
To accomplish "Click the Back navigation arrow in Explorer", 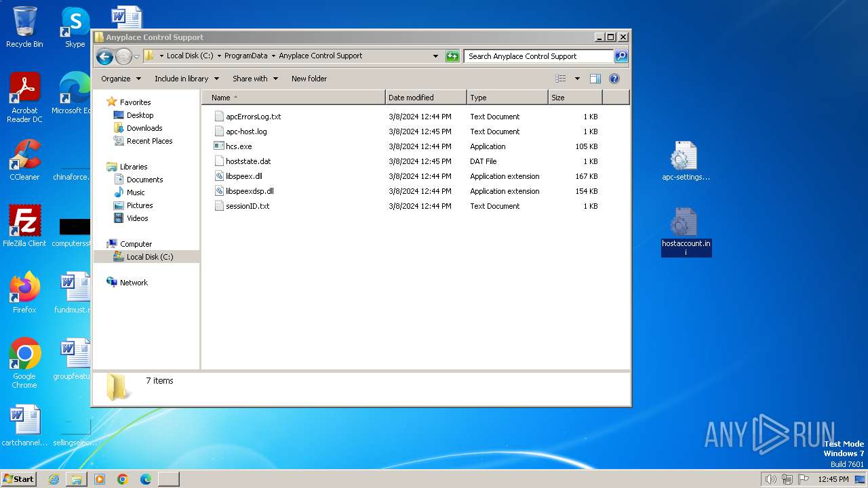I will [x=104, y=56].
